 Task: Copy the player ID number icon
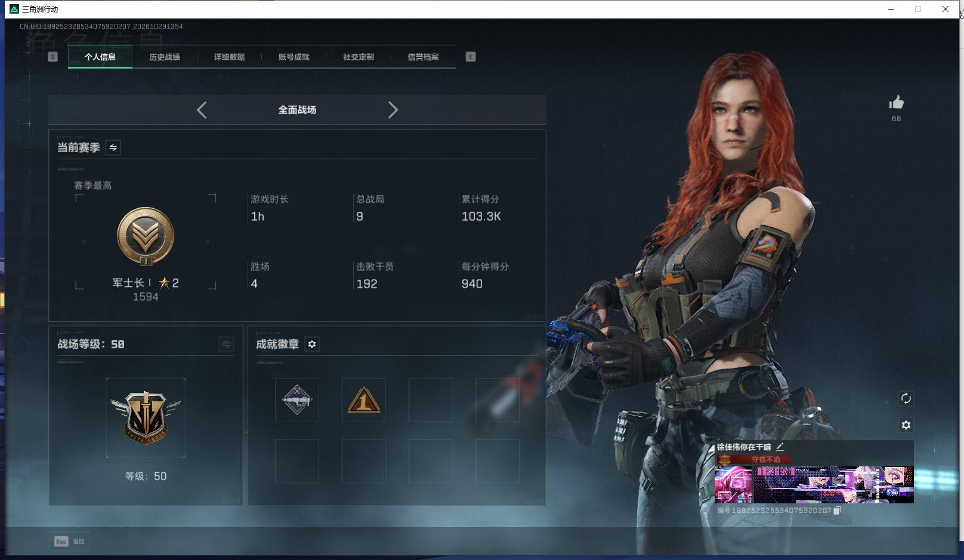point(837,511)
